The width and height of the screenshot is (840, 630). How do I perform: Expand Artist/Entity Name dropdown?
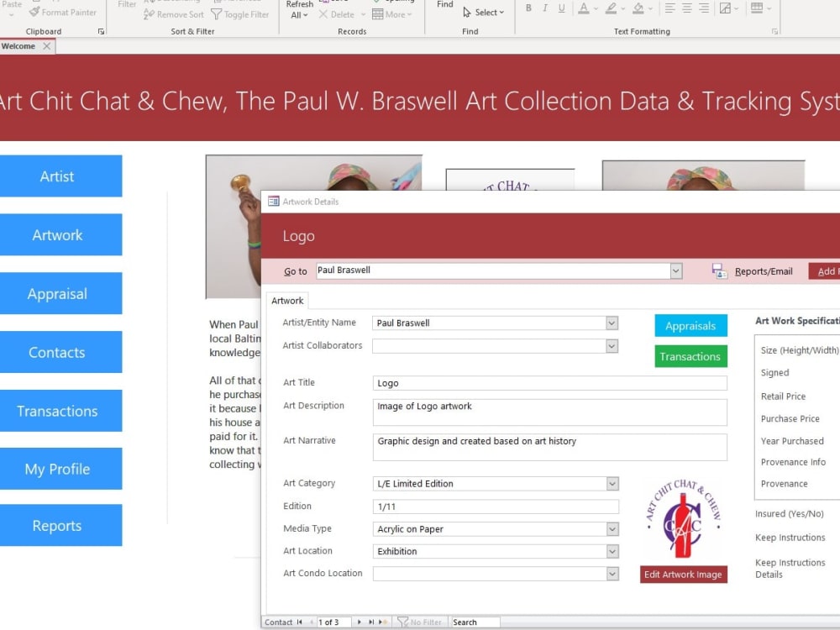[x=612, y=323]
